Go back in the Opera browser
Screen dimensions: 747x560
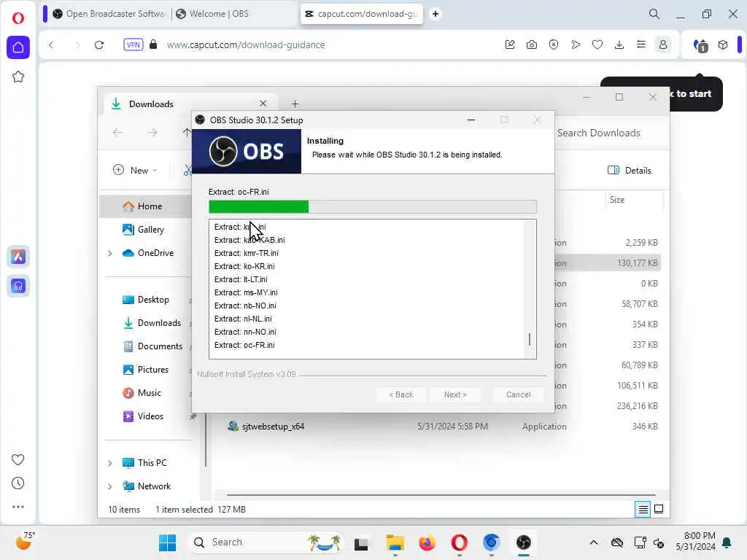(51, 44)
